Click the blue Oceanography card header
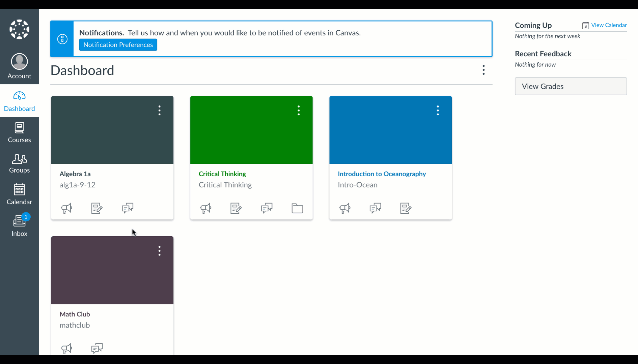The height and width of the screenshot is (364, 638). point(390,130)
